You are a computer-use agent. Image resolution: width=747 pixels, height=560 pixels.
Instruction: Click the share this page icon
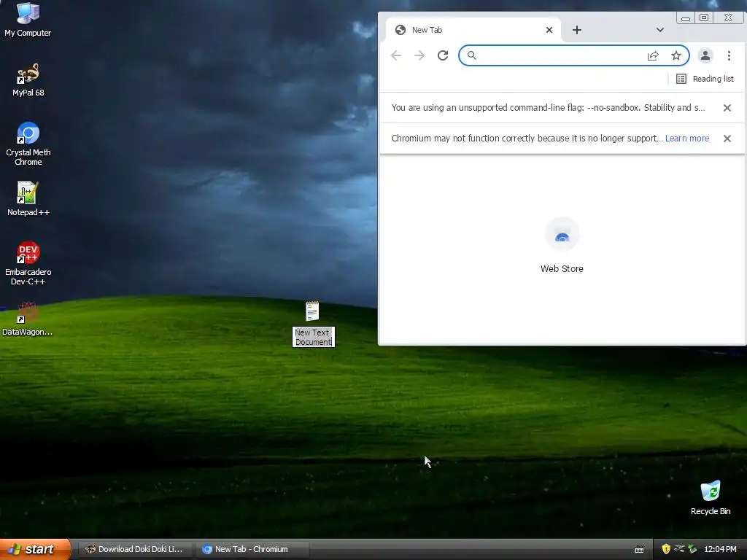(653, 55)
